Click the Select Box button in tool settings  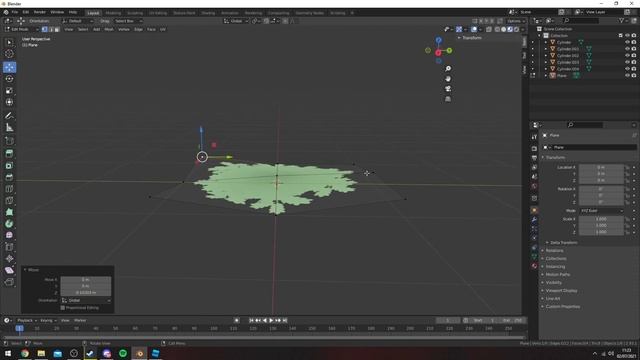pyautogui.click(x=127, y=21)
